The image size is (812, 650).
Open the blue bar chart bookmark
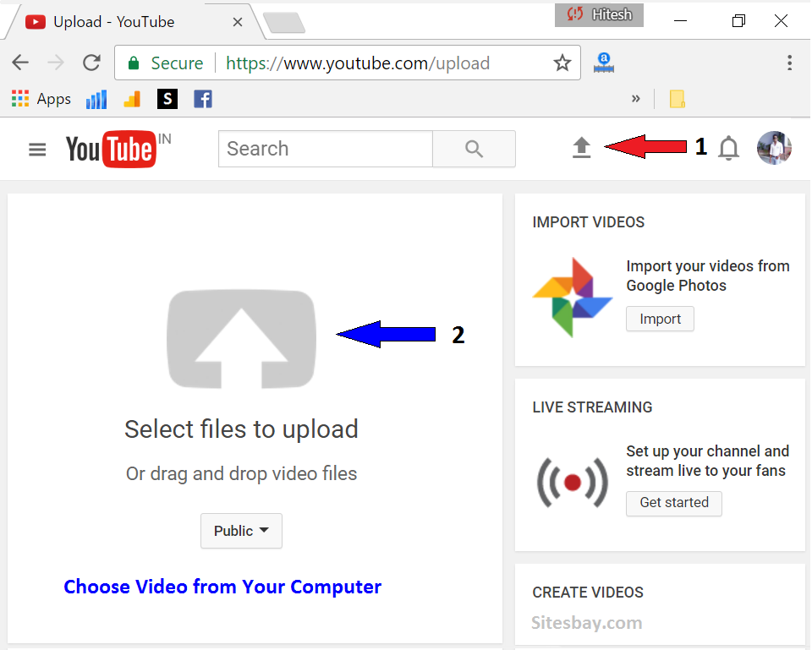click(96, 99)
